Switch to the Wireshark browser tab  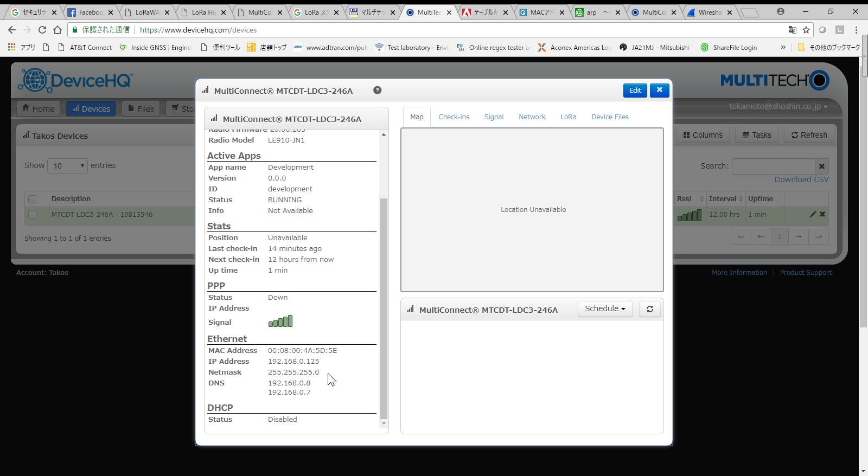(x=710, y=12)
